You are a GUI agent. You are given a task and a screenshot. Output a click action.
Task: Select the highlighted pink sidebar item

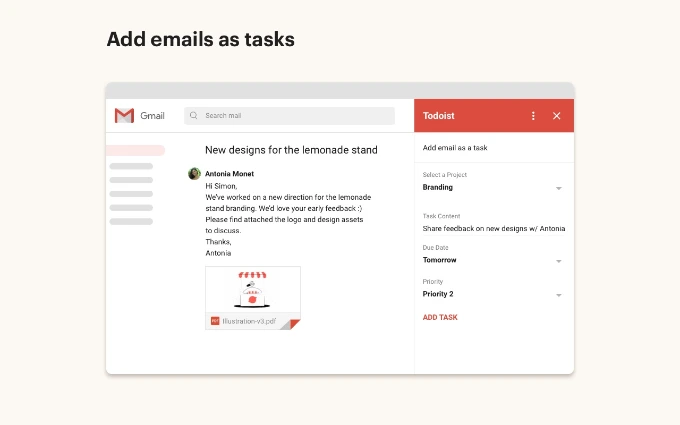coord(135,150)
